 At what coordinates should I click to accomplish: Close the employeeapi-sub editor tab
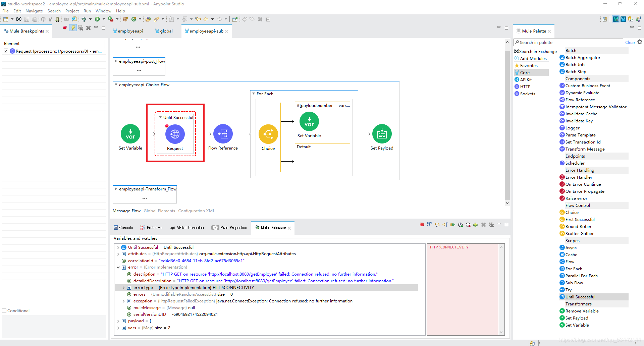click(x=227, y=31)
